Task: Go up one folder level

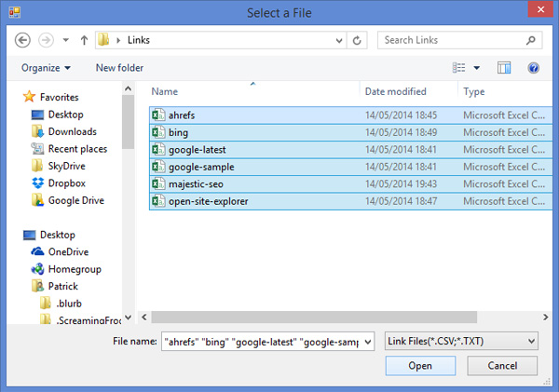Action: [84, 40]
